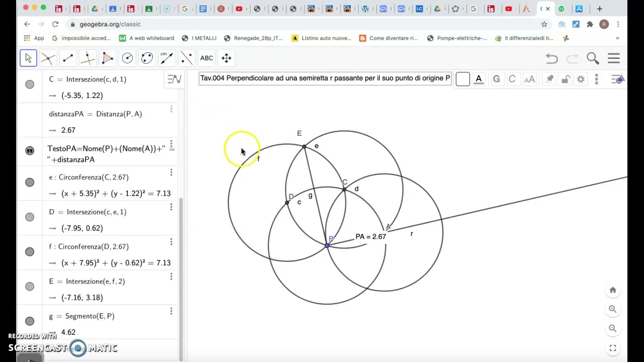644x362 pixels.
Task: Open a new Chrome tab
Action: [x=599, y=9]
